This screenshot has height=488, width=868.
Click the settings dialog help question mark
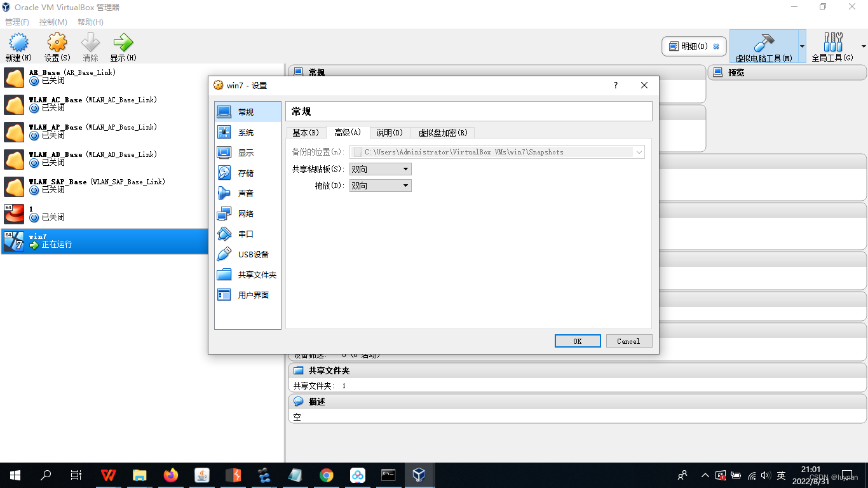click(615, 85)
